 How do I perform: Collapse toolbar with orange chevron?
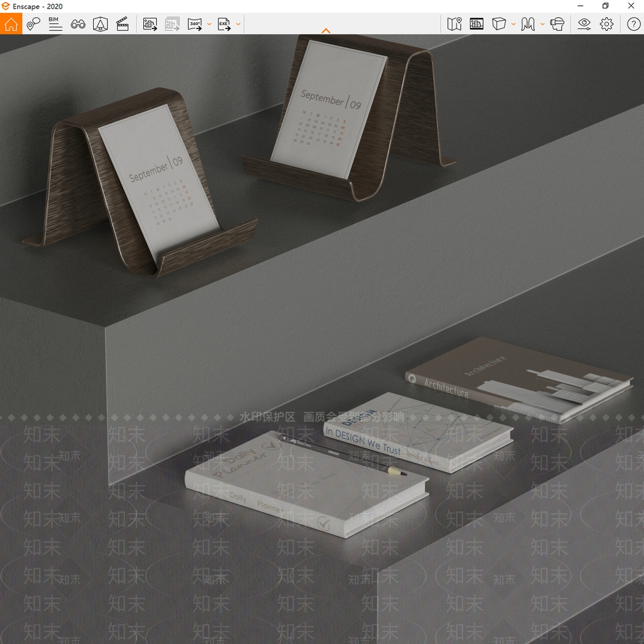pyautogui.click(x=326, y=31)
